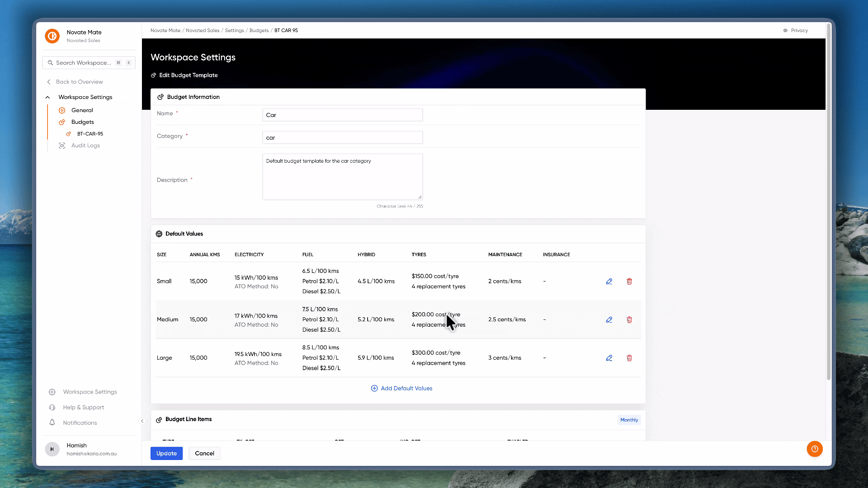The height and width of the screenshot is (488, 868).
Task: Delete the Small size default values row
Action: (629, 282)
